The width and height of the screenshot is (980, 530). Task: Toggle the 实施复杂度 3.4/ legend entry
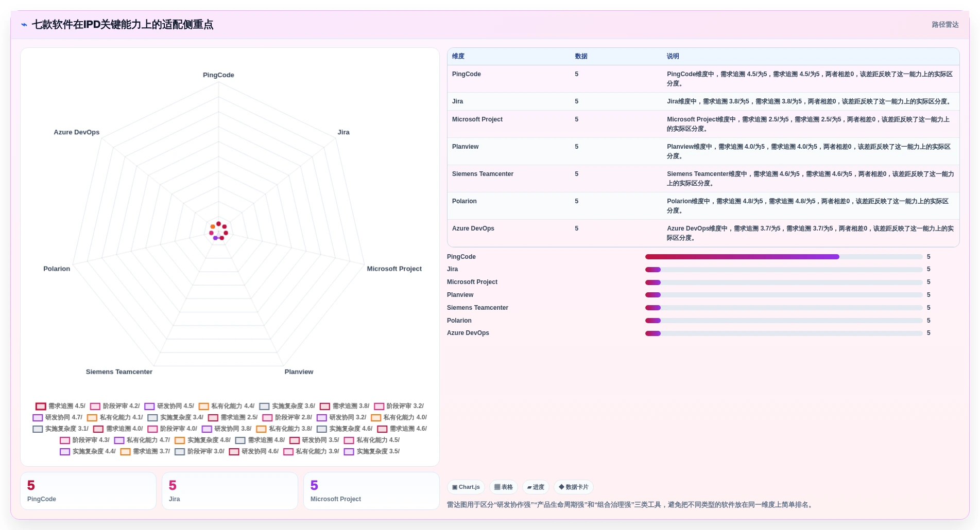pos(176,417)
